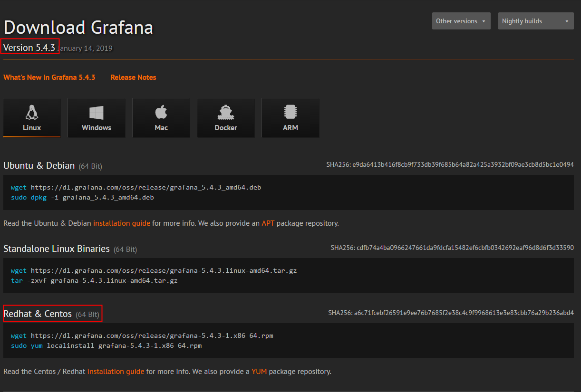The height and width of the screenshot is (392, 581).
Task: Click the Standalone Linux Binaries SHA256 checksum
Action: (452, 248)
